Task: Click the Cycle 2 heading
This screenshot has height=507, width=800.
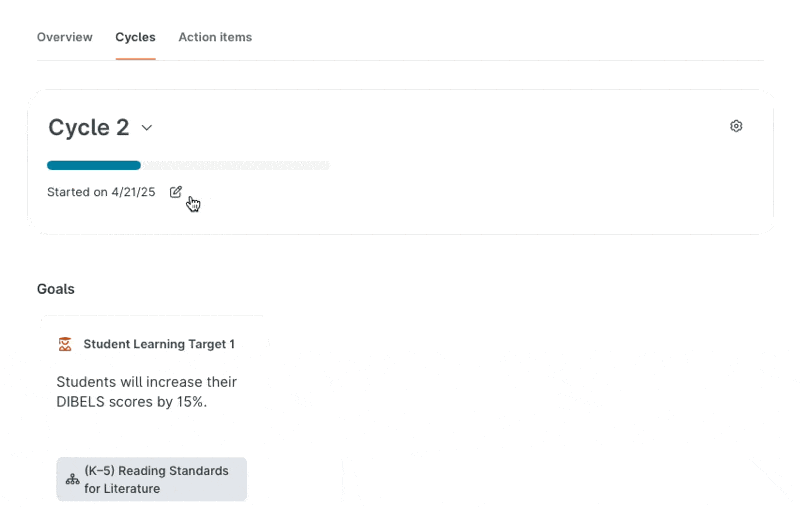Action: (89, 128)
